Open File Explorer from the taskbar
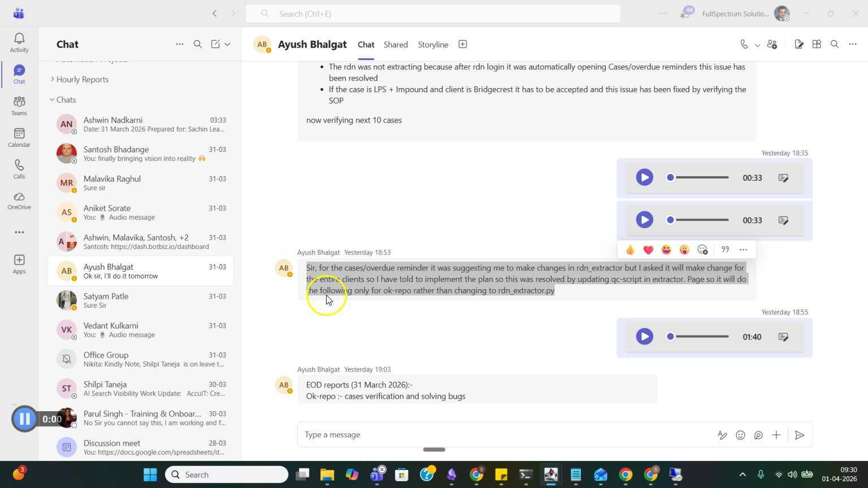The image size is (868, 488). click(x=327, y=474)
